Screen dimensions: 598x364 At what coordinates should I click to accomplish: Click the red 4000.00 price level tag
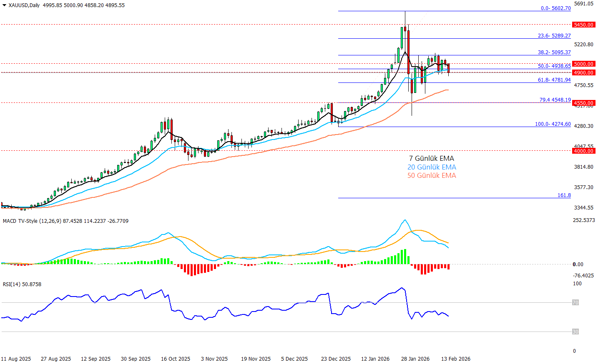tap(583, 151)
